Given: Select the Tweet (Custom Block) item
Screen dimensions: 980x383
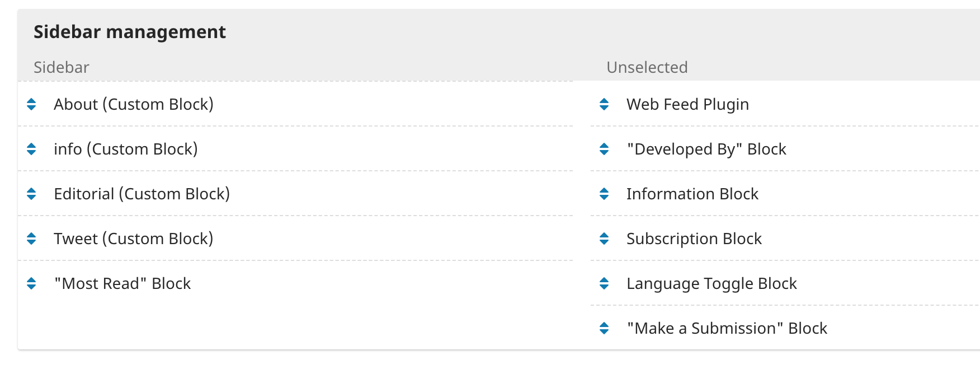Looking at the screenshot, I should [295, 239].
